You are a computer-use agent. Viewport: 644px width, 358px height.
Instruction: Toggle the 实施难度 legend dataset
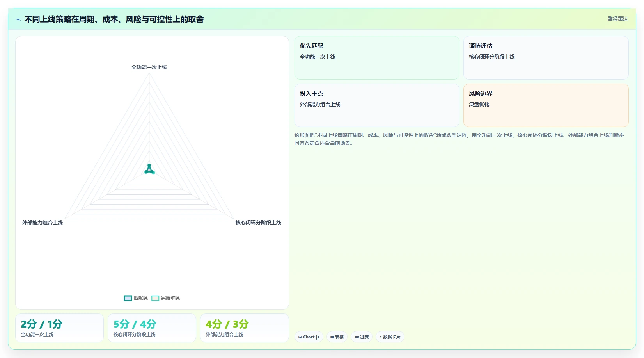point(165,298)
